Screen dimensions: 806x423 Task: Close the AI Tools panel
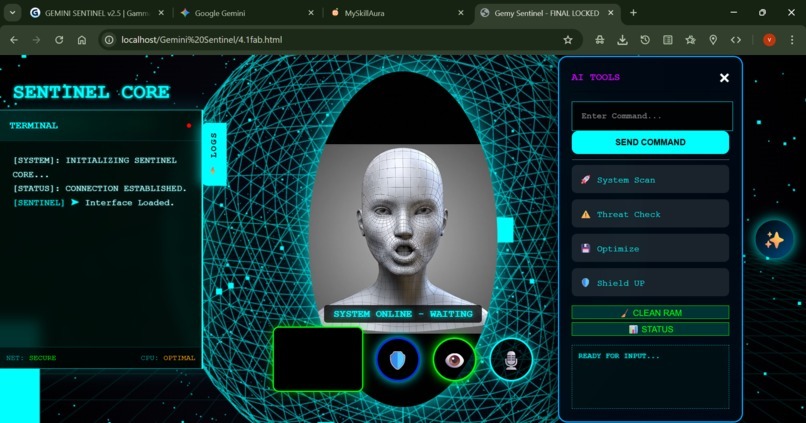click(724, 78)
